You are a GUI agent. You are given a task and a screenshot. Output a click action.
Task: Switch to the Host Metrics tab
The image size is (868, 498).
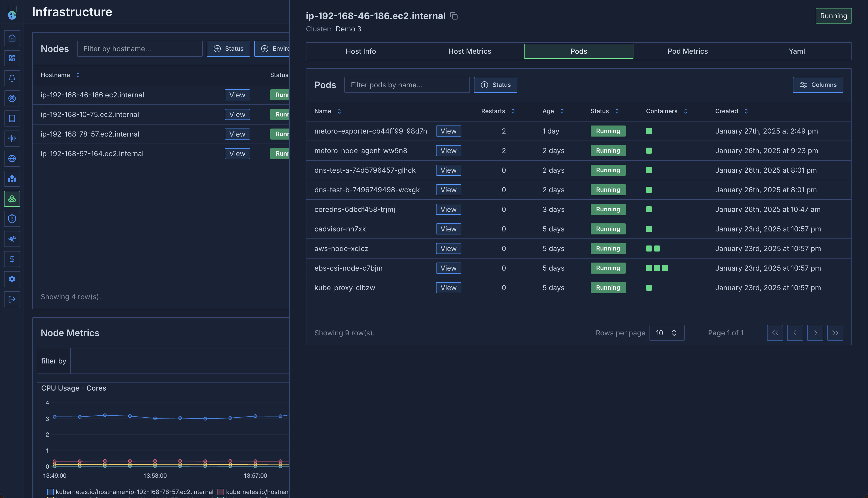469,51
